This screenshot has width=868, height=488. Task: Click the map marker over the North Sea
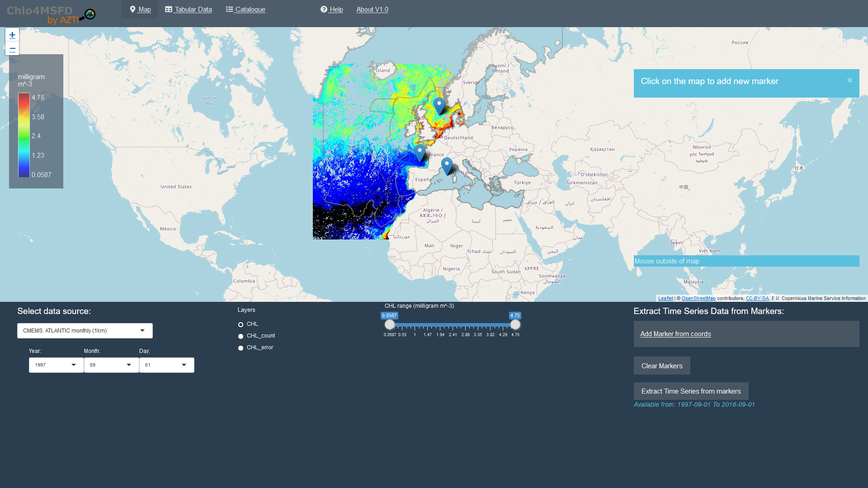(x=439, y=106)
